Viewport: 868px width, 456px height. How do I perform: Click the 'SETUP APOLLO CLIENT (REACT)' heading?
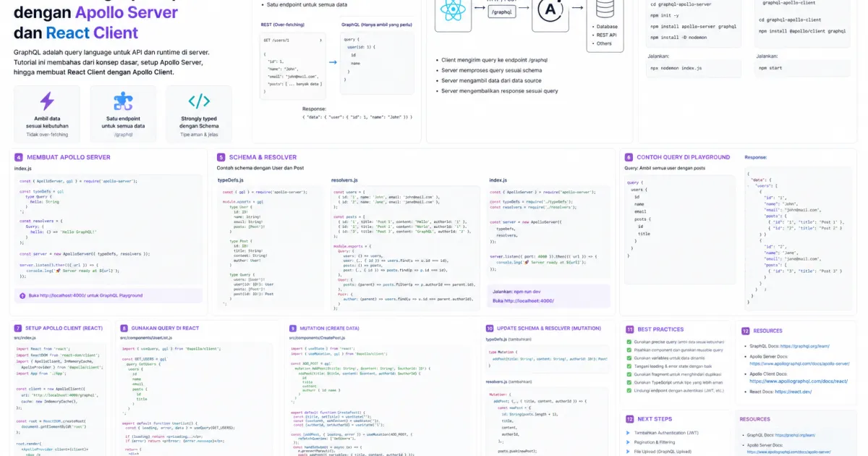tap(64, 329)
